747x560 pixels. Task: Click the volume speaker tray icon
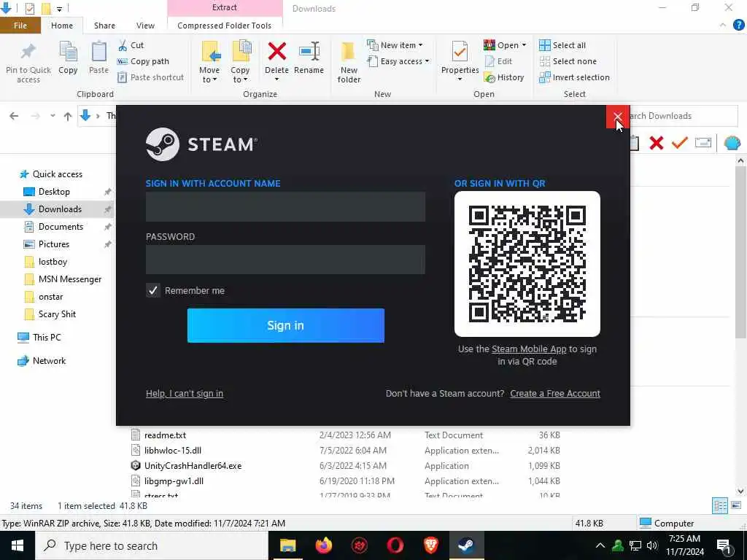tap(652, 545)
